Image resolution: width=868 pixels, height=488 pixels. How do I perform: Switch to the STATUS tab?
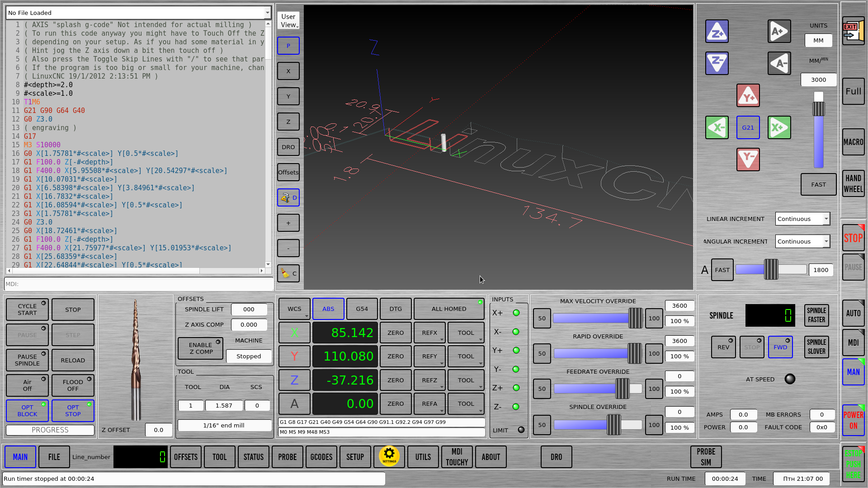coord(254,457)
